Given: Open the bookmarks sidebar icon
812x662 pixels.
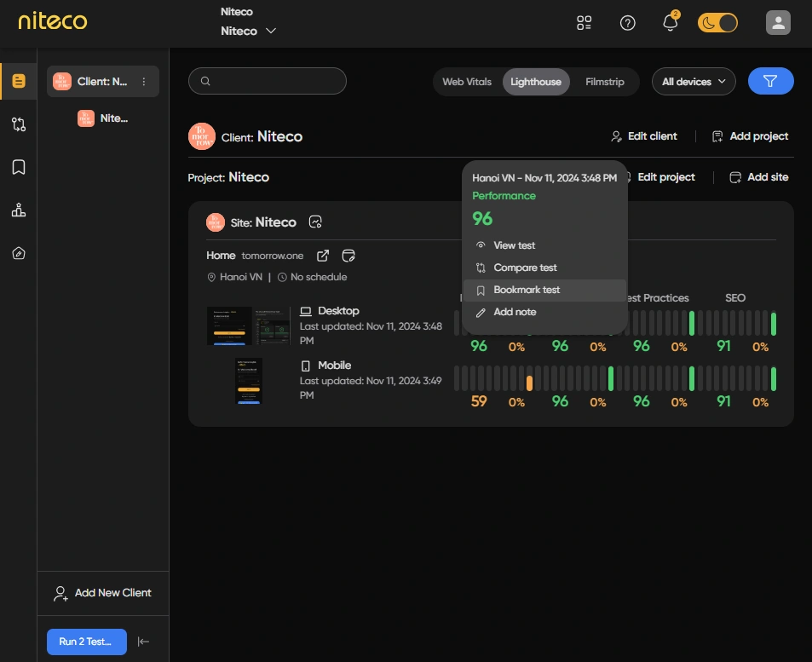Looking at the screenshot, I should pyautogui.click(x=19, y=167).
